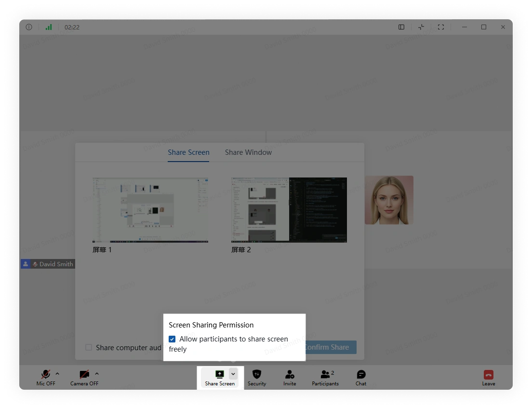The width and height of the screenshot is (532, 409).
Task: Select the Share Screen tab
Action: tap(188, 152)
